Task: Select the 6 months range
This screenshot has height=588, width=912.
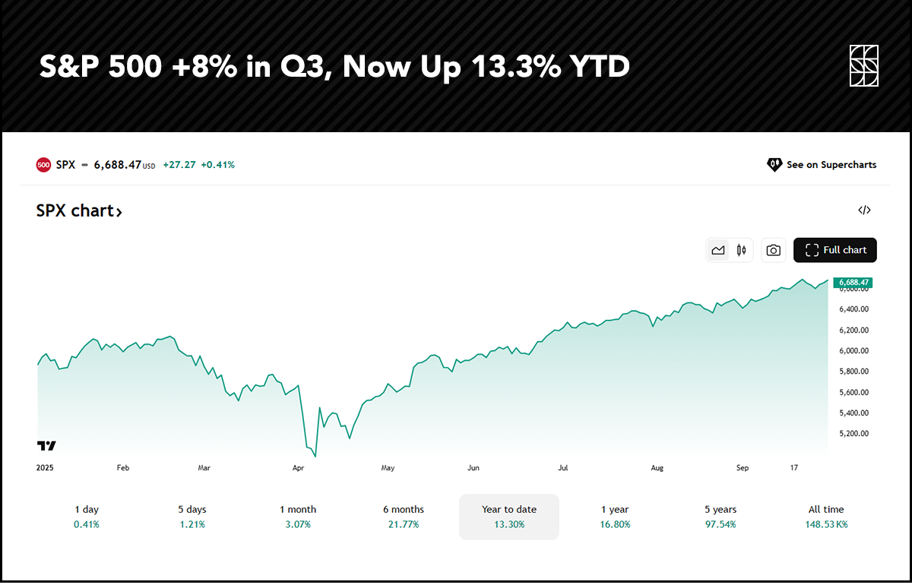Action: [404, 517]
